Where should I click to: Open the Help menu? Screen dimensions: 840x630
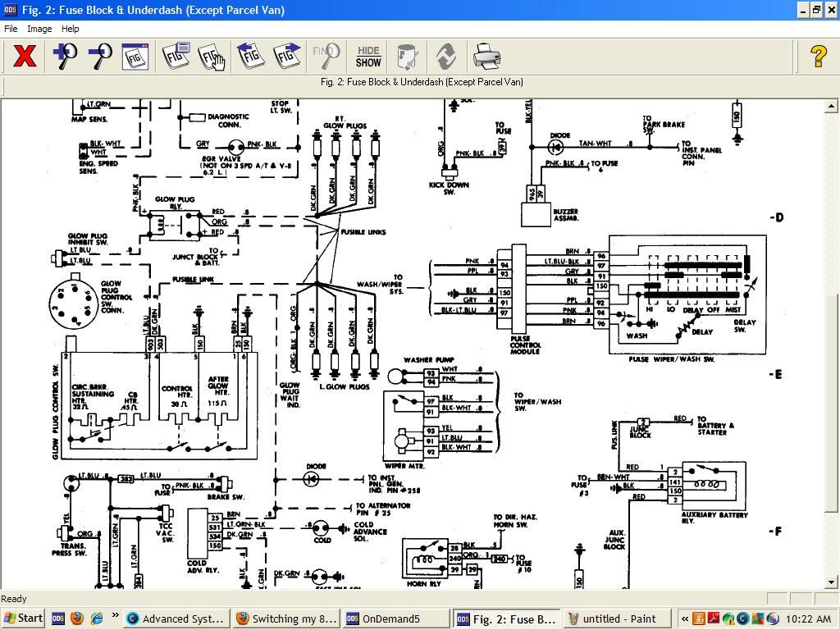(71, 29)
